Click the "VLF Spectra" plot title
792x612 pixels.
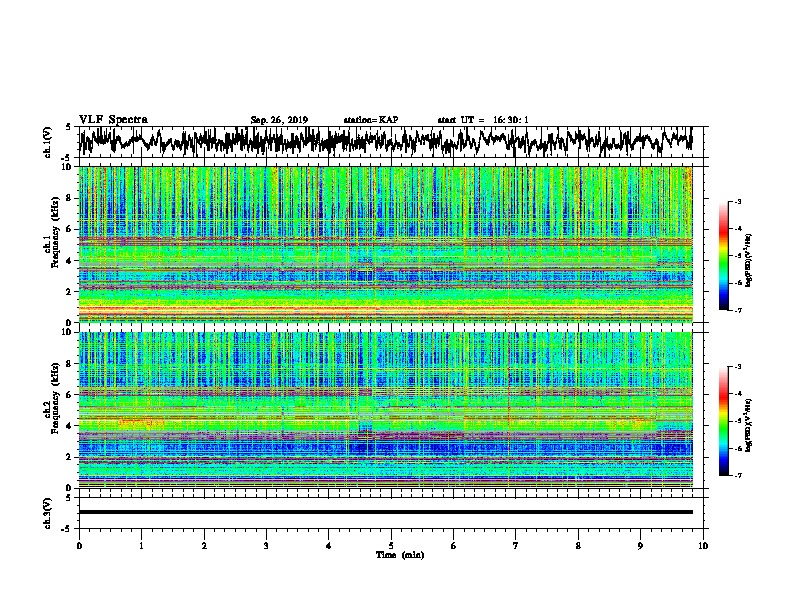pos(113,120)
